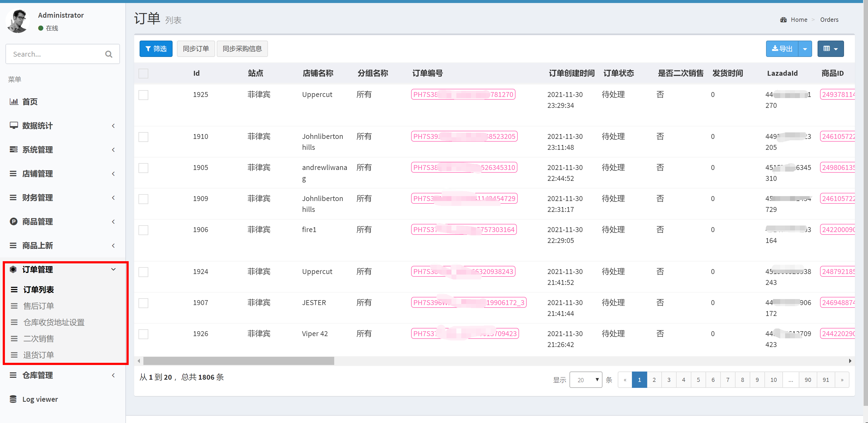Click the database icon beside Log viewer
The width and height of the screenshot is (868, 423).
(13, 399)
